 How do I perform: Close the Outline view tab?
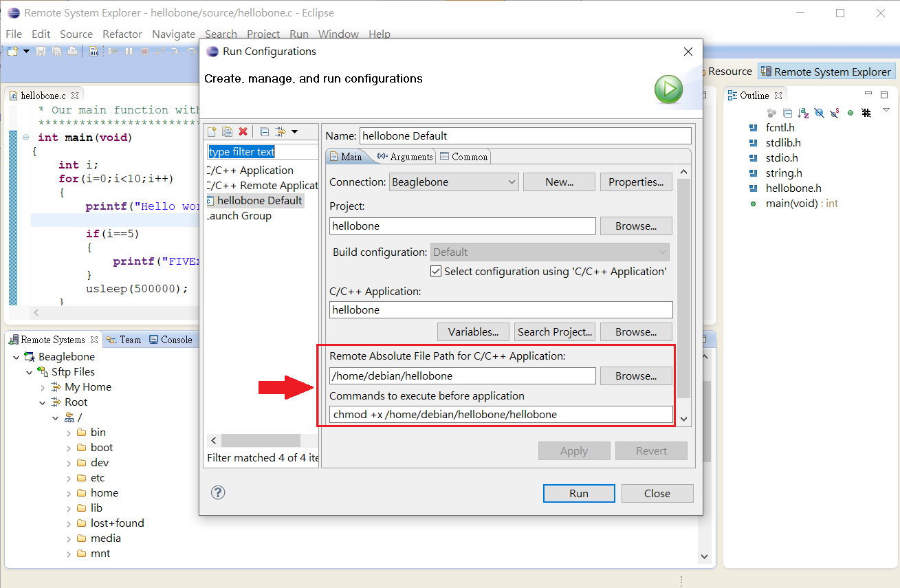click(x=778, y=96)
